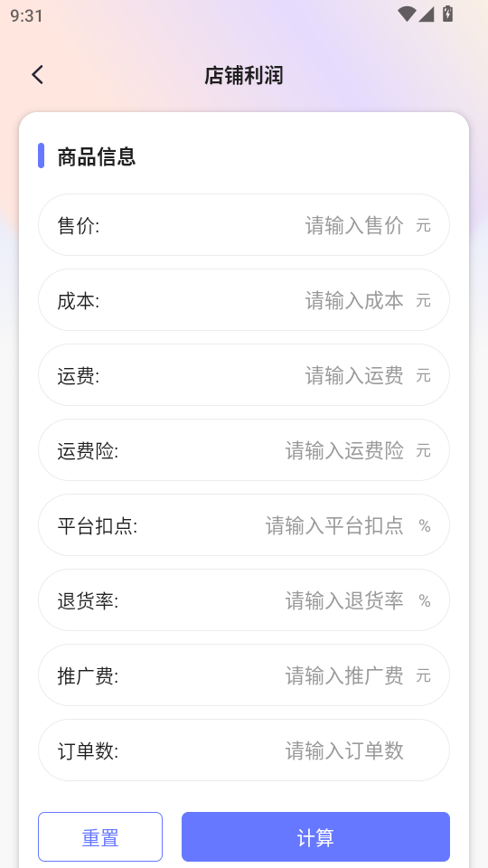The height and width of the screenshot is (868, 488).
Task: Tap the % symbol beside 退货率
Action: point(425,600)
